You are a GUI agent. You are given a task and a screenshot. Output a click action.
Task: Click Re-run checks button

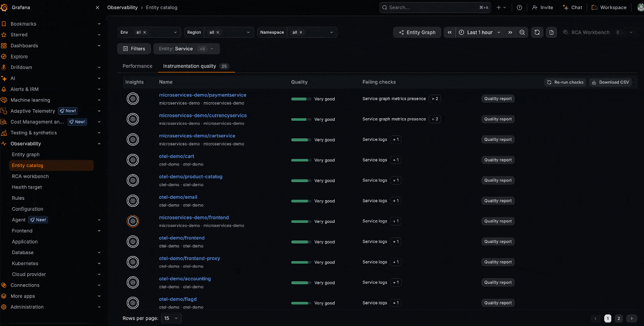tap(565, 82)
